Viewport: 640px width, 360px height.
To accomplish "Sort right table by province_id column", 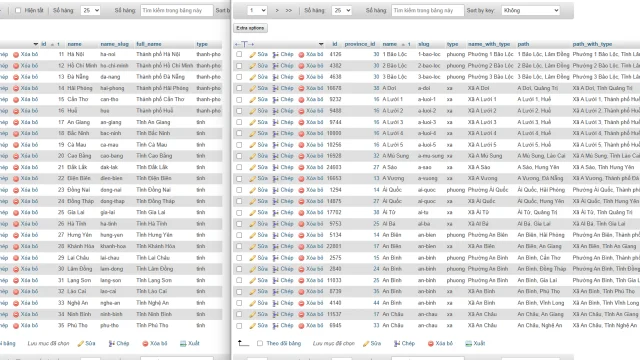I will click(360, 44).
